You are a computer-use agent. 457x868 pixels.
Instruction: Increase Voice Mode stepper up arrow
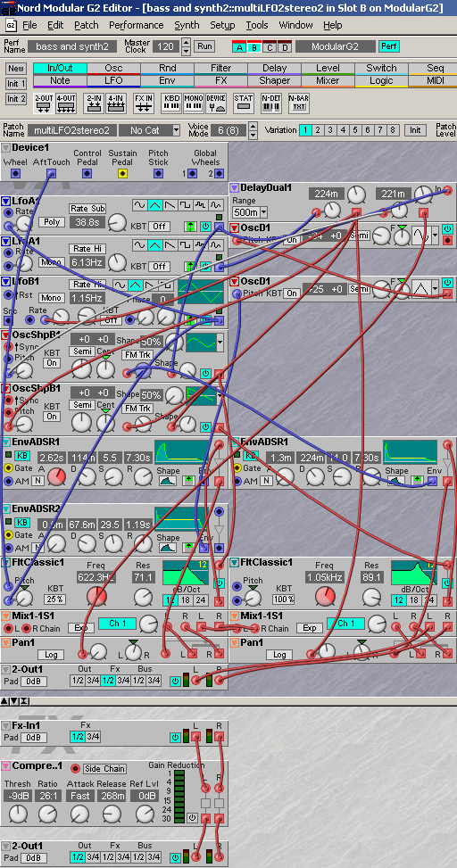point(253,128)
